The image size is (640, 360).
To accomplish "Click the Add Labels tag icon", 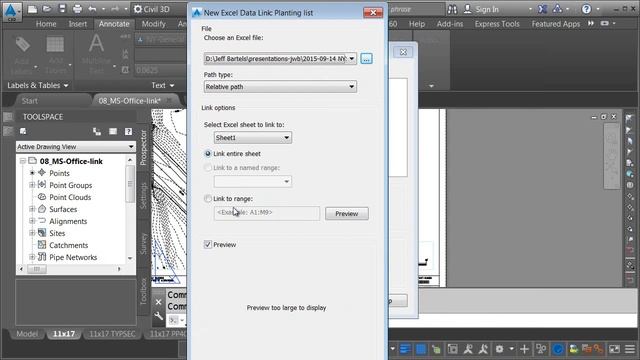I will tap(22, 44).
